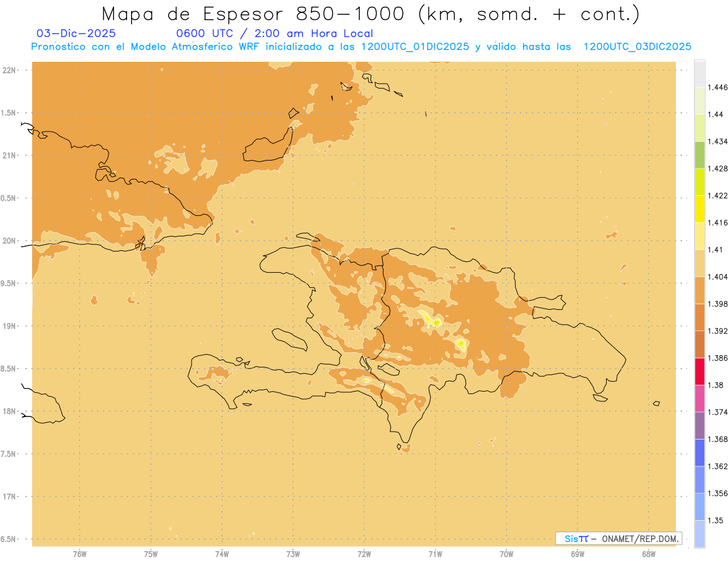
Task: Click the yellow-green swatch between 1.422 and 1.428
Action: 699,182
